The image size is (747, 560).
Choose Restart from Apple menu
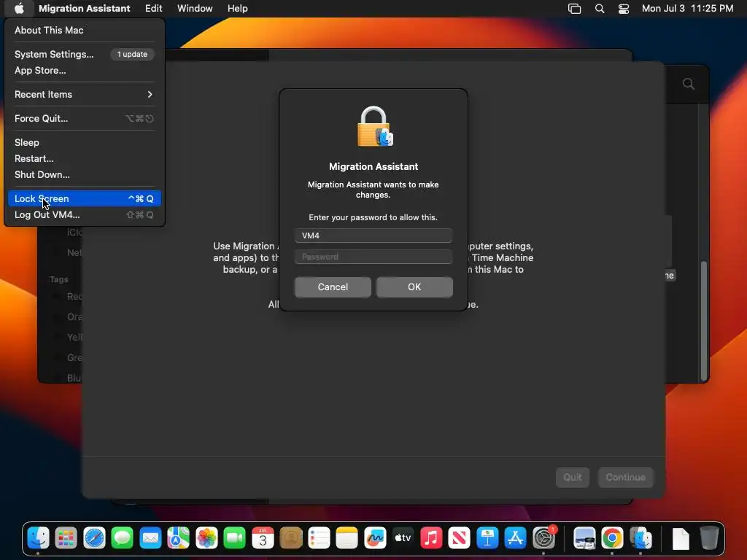pos(85,158)
